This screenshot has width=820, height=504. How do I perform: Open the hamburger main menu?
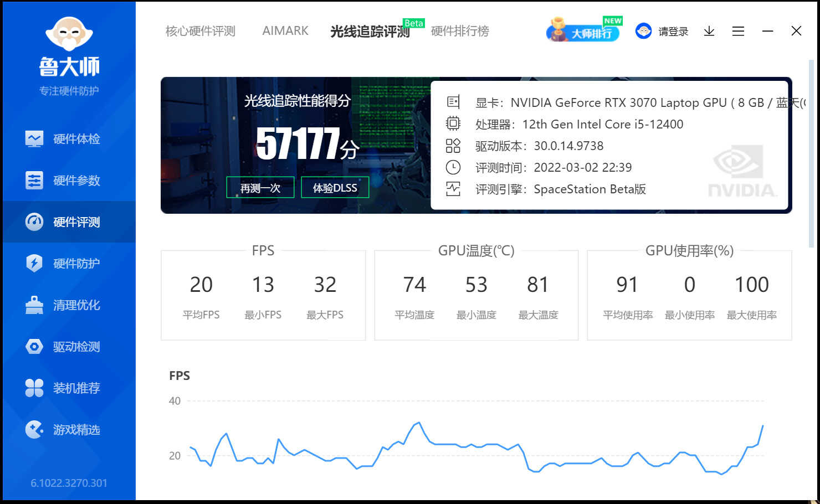738,32
